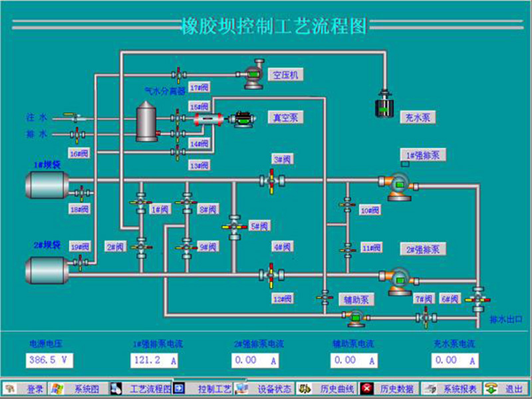The width and height of the screenshot is (532, 399).
Task: Select the 1#强排泵 orange pump icon
Action: tap(398, 186)
